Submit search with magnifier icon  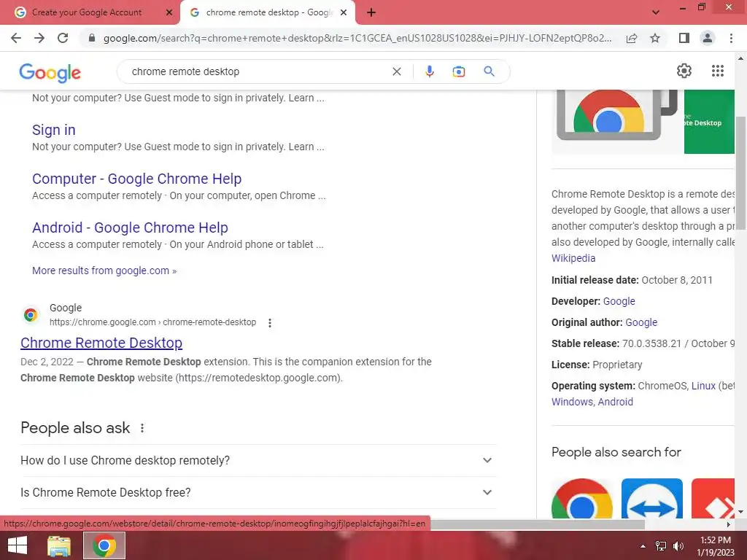click(489, 71)
